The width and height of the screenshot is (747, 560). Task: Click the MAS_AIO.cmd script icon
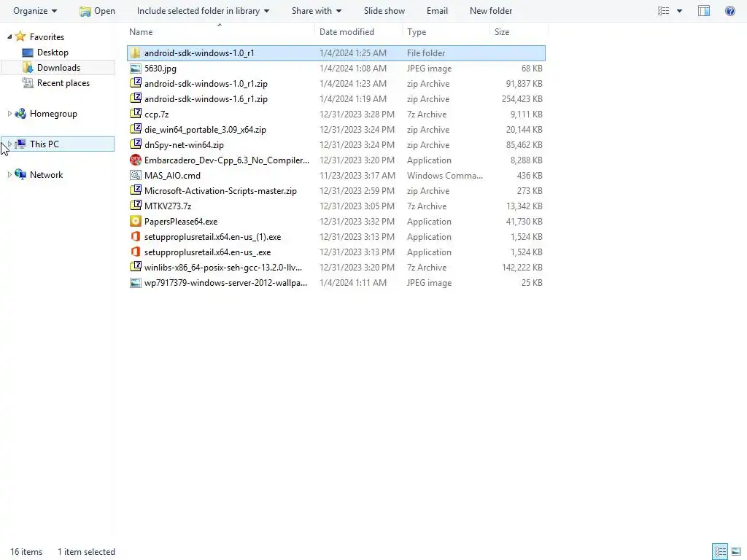point(135,175)
